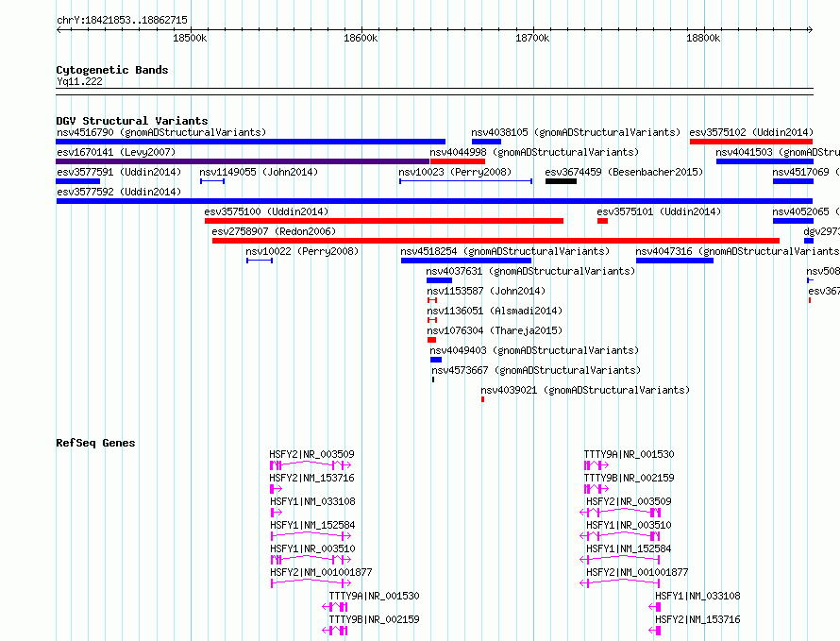Select the forward-strand HSFY2|NM_001001877 gene label
The width and height of the screenshot is (840, 641).
pyautogui.click(x=321, y=572)
